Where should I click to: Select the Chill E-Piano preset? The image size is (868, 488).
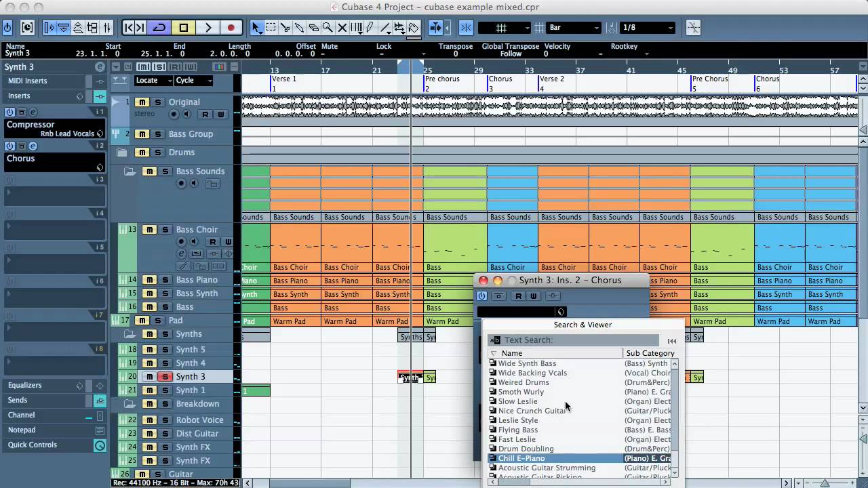[x=521, y=458]
